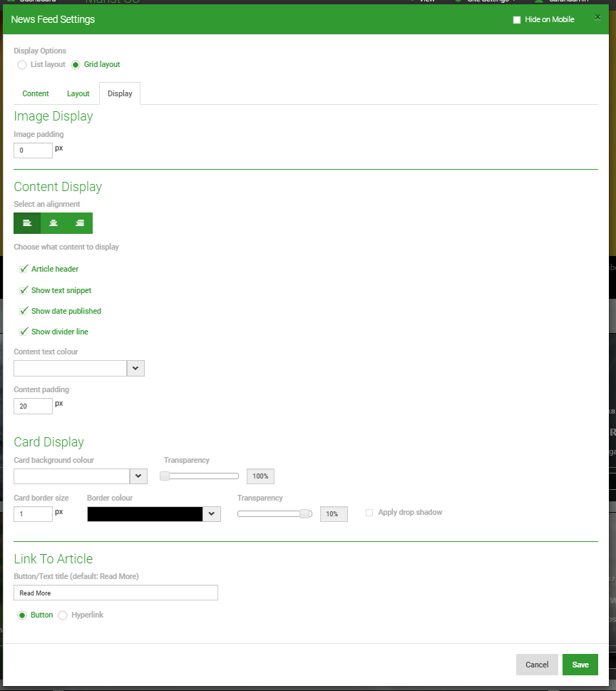
Task: Click the Content text colour swatch field
Action: [x=71, y=369]
